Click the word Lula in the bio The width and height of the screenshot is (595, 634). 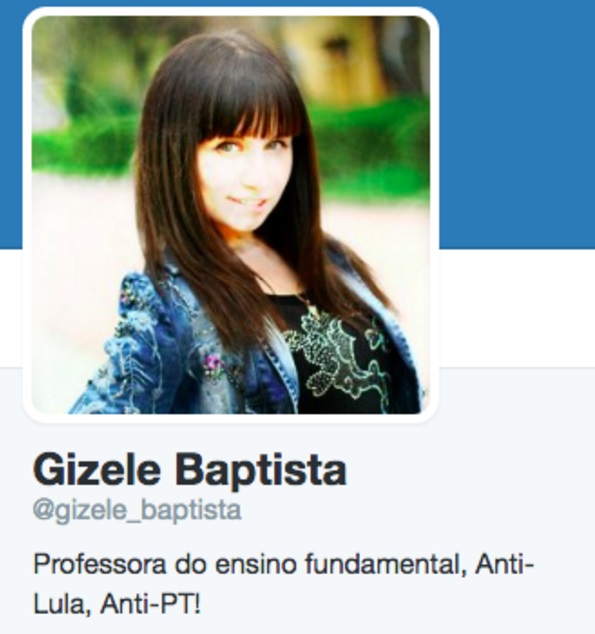click(62, 605)
